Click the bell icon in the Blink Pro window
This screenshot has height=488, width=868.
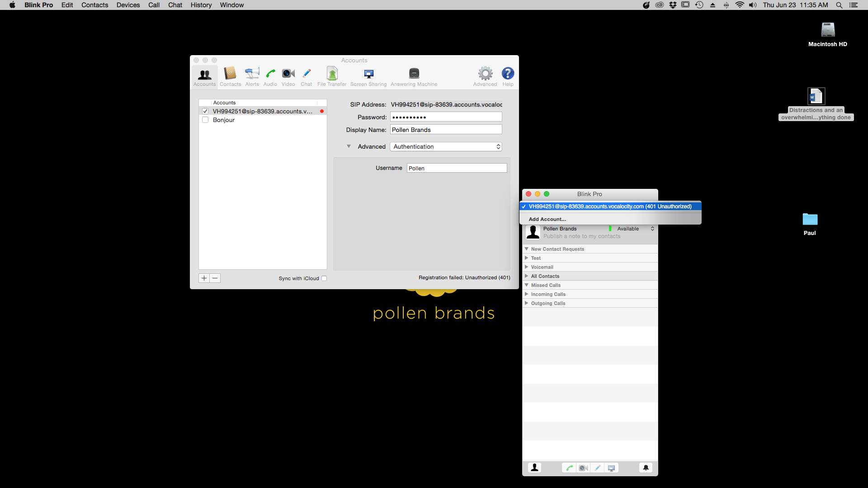[646, 468]
